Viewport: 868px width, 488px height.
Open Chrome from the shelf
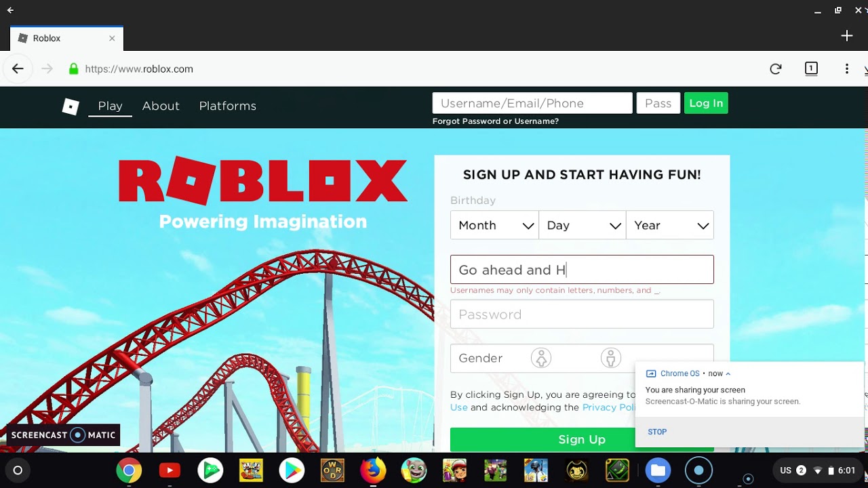pos(129,470)
